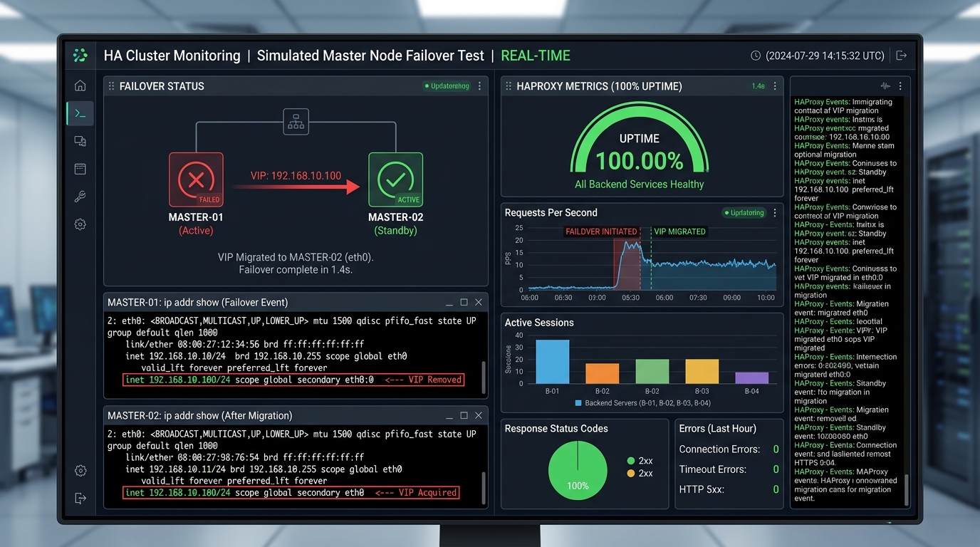The width and height of the screenshot is (980, 547).
Task: Maximize the MASTER-01 ip addr show window
Action: click(464, 302)
